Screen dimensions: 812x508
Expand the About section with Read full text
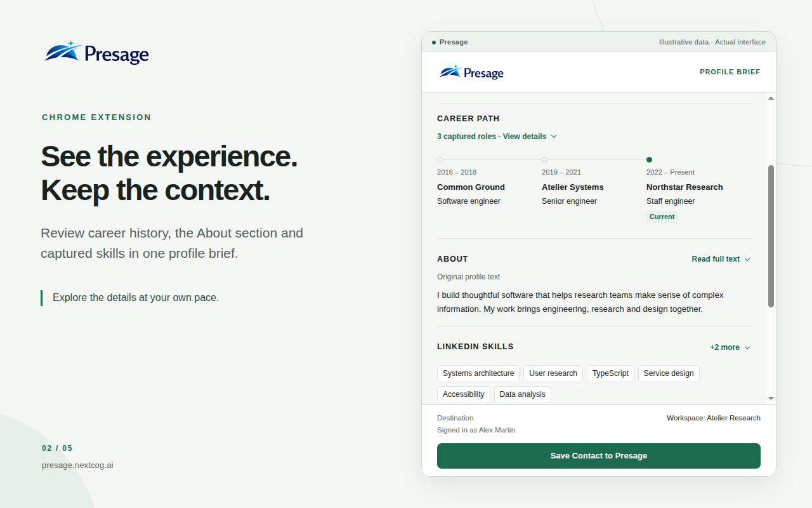click(x=721, y=259)
